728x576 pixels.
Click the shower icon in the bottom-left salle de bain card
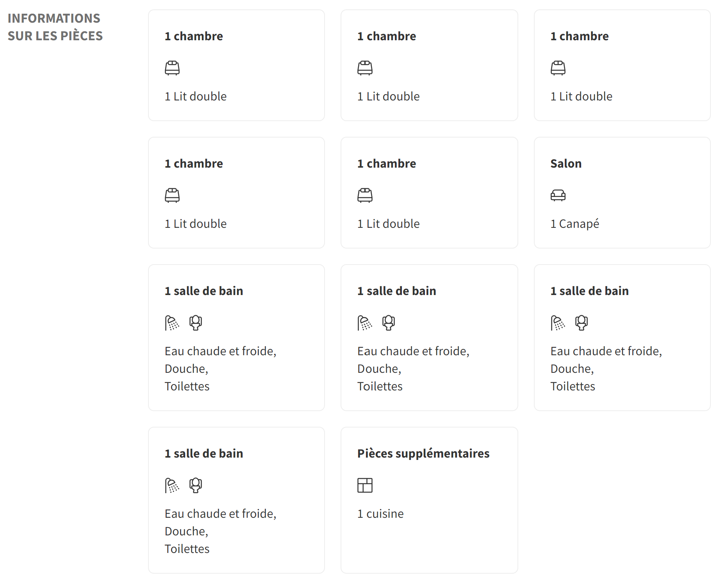[172, 485]
